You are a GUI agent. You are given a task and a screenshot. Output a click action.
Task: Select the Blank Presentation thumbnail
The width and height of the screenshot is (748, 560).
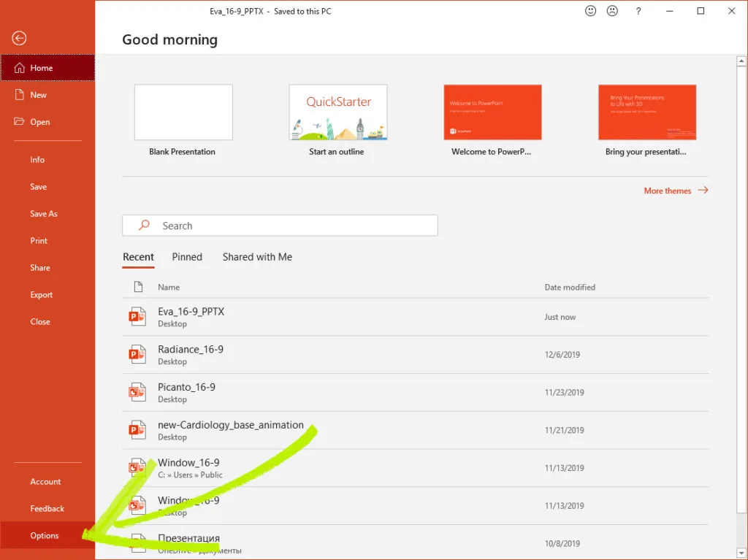[x=183, y=112]
